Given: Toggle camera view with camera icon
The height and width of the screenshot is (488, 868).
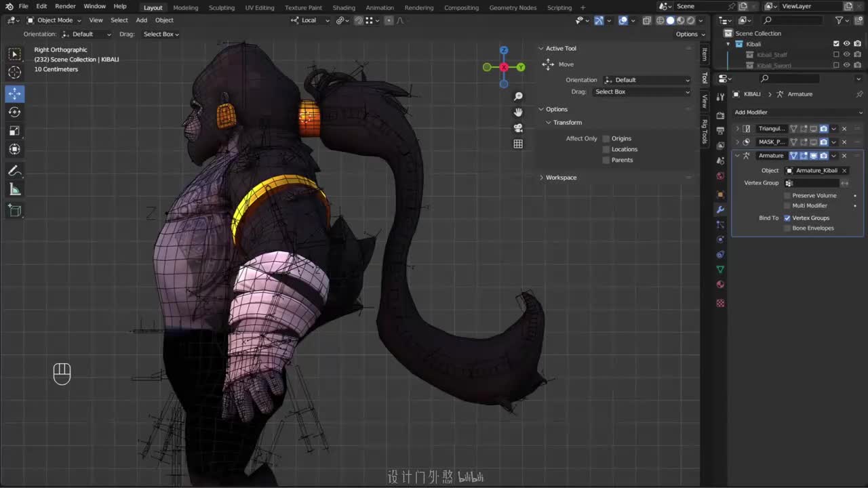Looking at the screenshot, I should click(518, 128).
